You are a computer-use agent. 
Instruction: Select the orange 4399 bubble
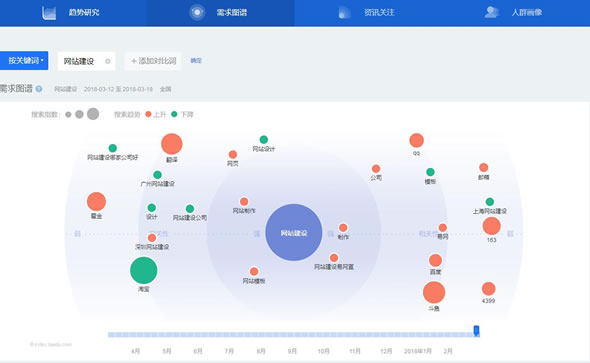point(488,289)
